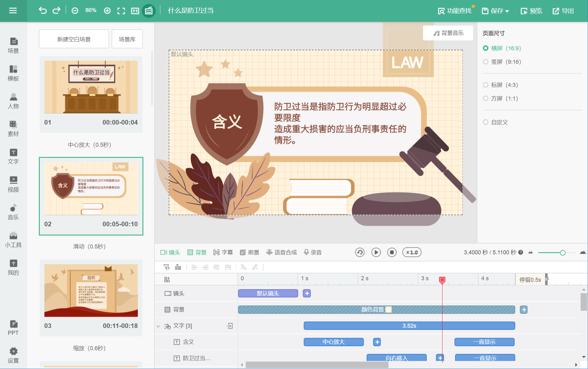The image size is (588, 369).
Task: Collapse the 文字 [3] track group
Action: [158, 326]
